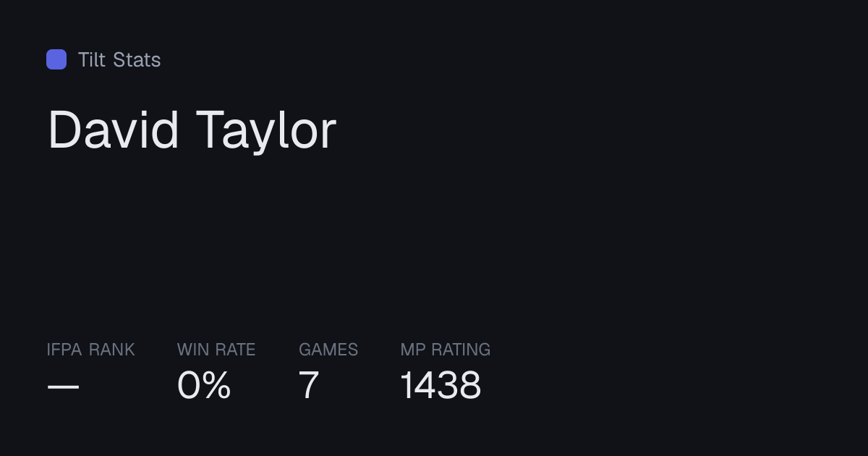Click the WIN RATE label
868x456 pixels.
point(216,350)
